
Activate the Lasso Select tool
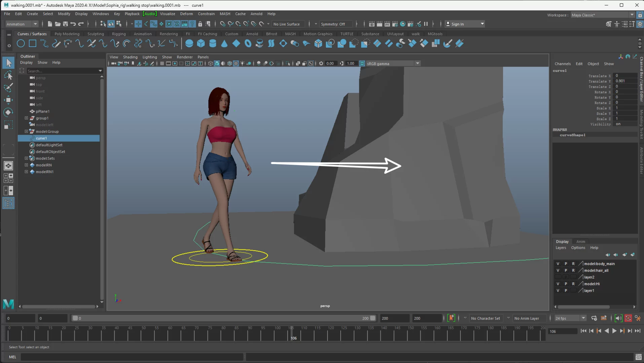(8, 75)
